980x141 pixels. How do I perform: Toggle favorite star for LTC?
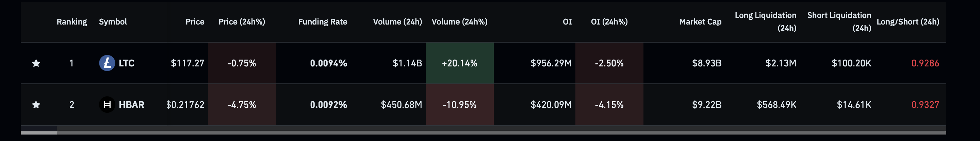(36, 63)
